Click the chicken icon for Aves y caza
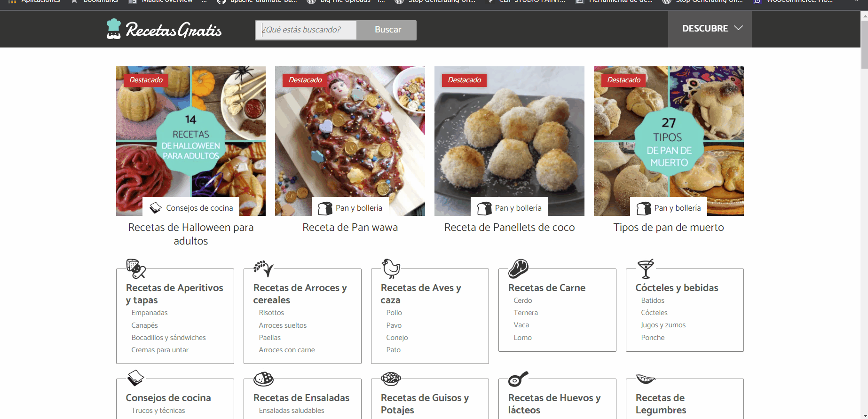Screen dimensions: 868x419 click(391, 269)
